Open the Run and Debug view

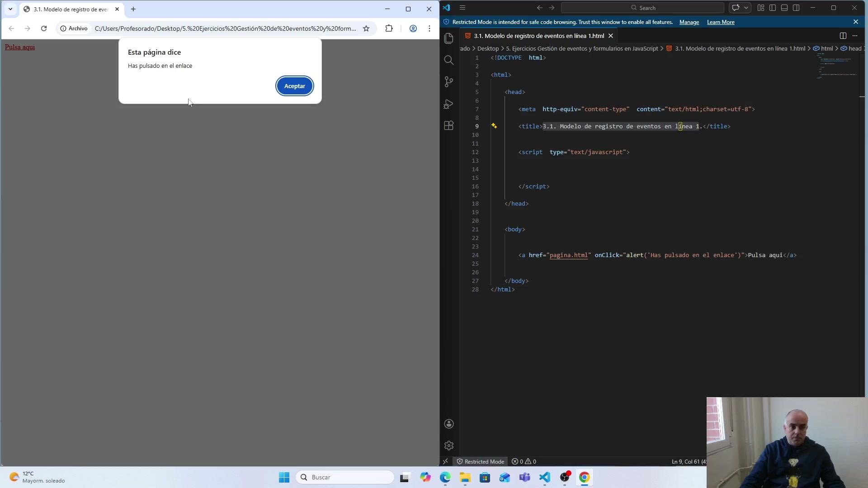[x=449, y=104]
